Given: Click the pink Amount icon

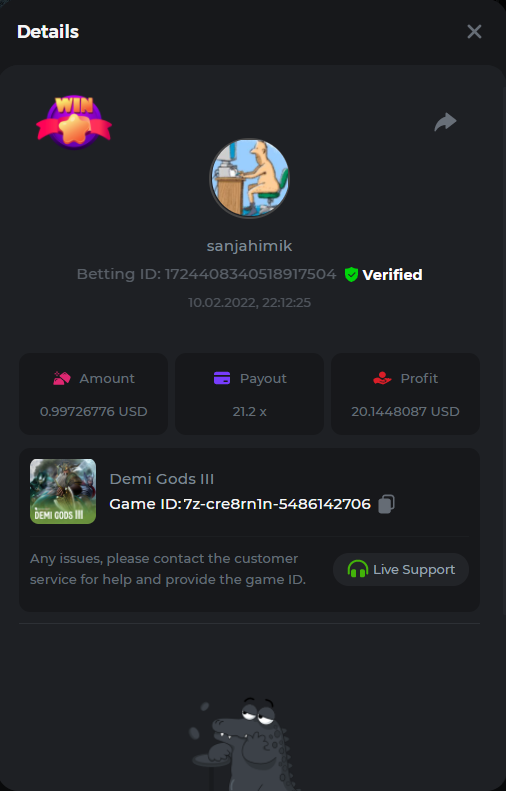Looking at the screenshot, I should [x=62, y=378].
